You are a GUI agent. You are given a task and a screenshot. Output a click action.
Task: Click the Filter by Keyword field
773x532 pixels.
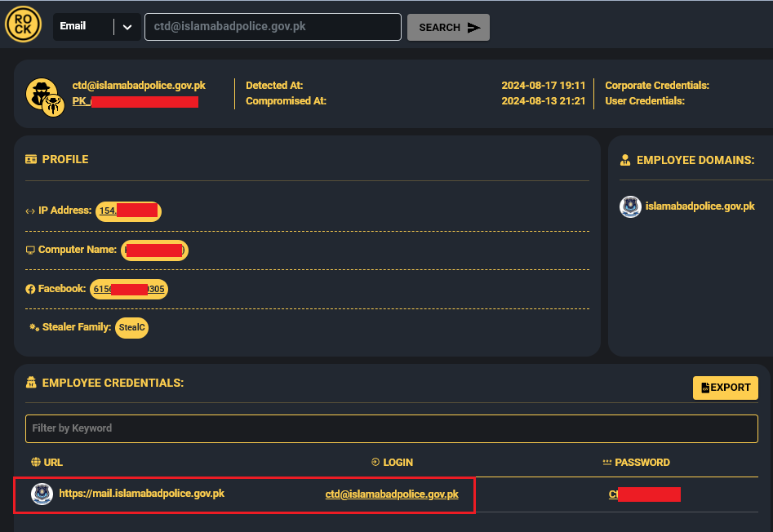point(391,428)
